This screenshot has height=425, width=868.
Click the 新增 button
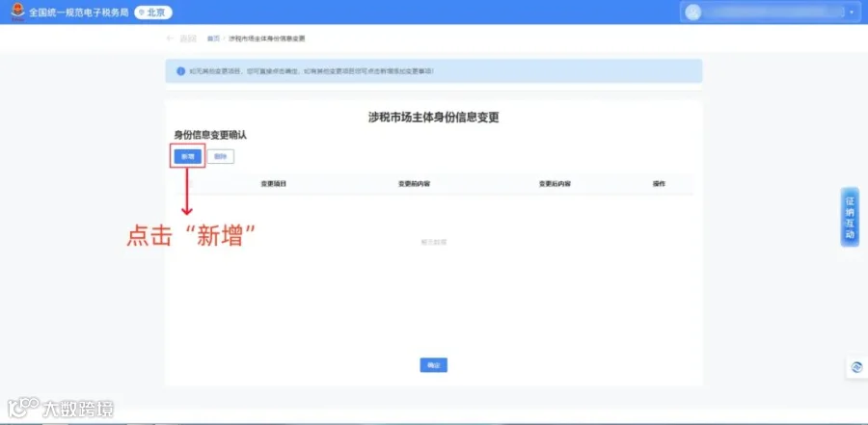[188, 157]
